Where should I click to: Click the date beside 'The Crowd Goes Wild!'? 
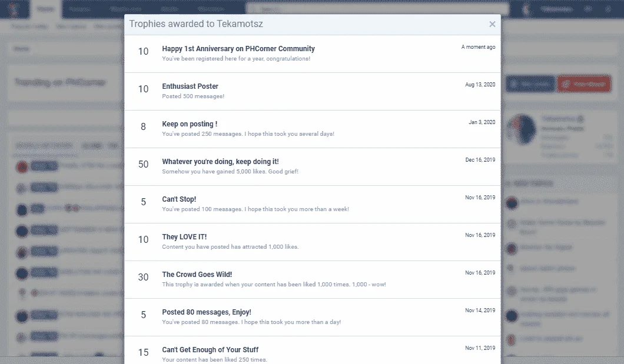click(x=480, y=273)
